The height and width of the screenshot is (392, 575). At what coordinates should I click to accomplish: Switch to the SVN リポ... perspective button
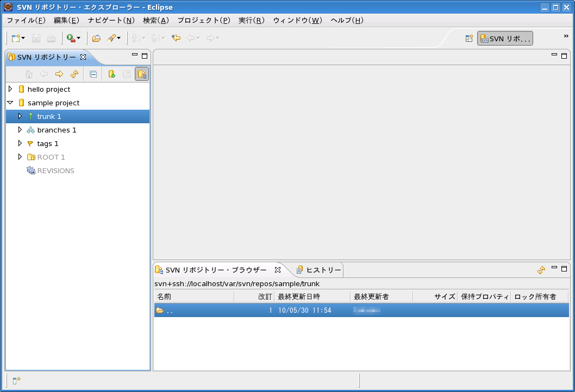505,39
